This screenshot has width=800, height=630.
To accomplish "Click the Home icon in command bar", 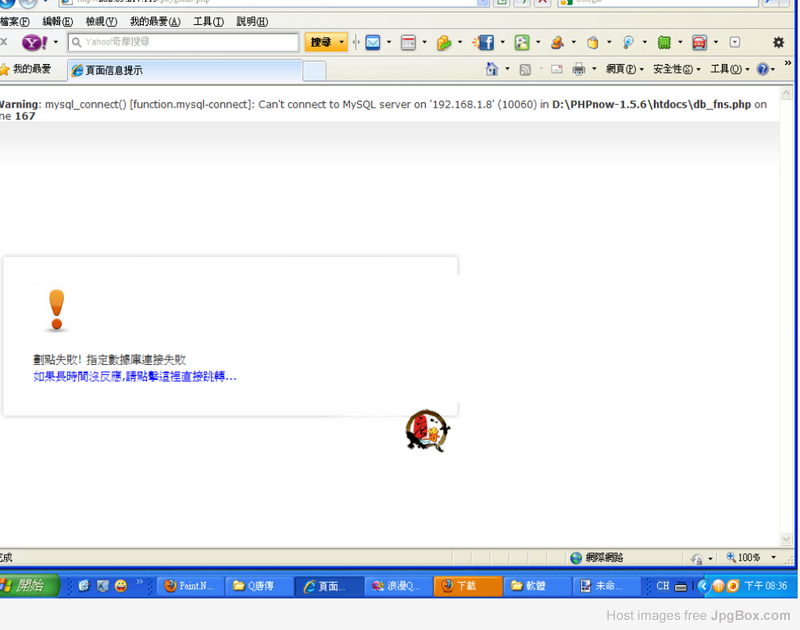I will pyautogui.click(x=492, y=69).
